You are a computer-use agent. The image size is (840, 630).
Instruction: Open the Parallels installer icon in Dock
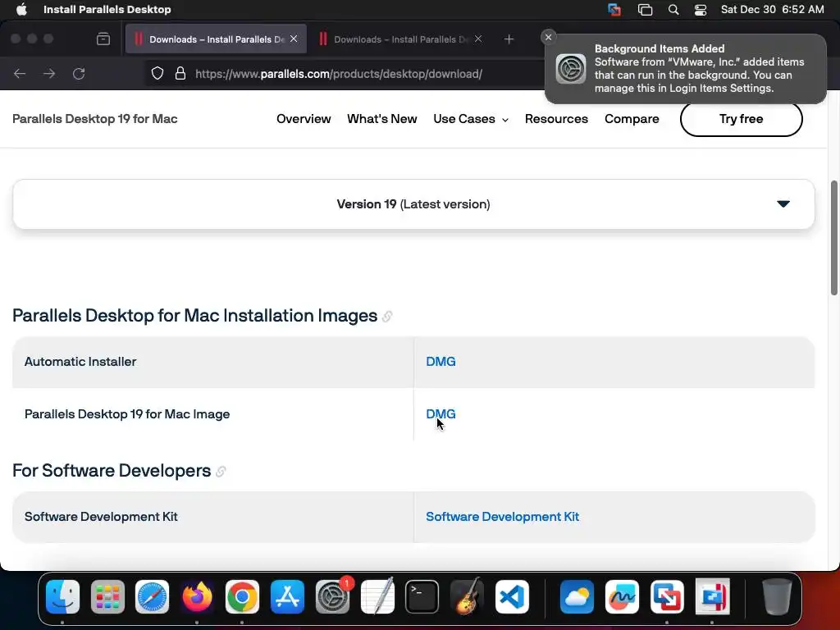pyautogui.click(x=713, y=597)
